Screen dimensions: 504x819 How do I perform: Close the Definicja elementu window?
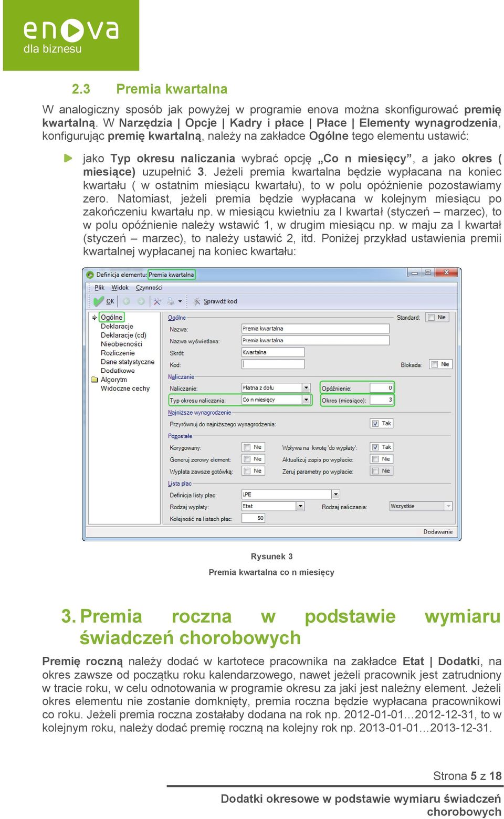pos(446,272)
